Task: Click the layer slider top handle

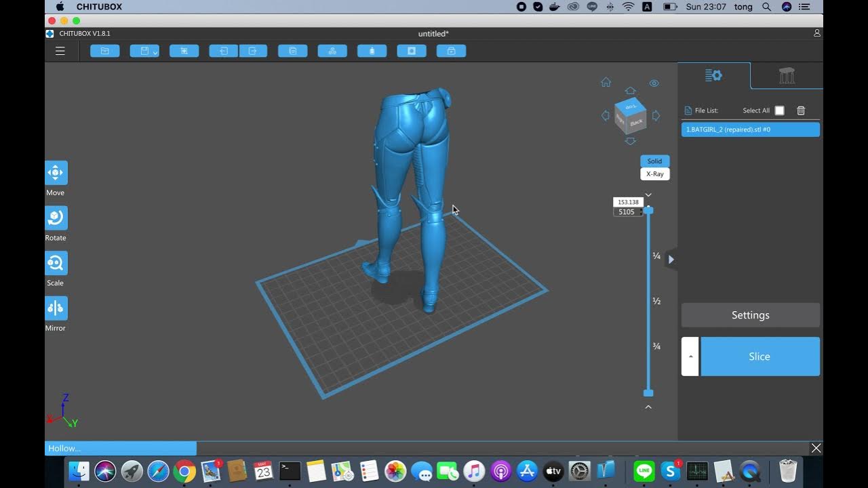Action: pos(648,211)
